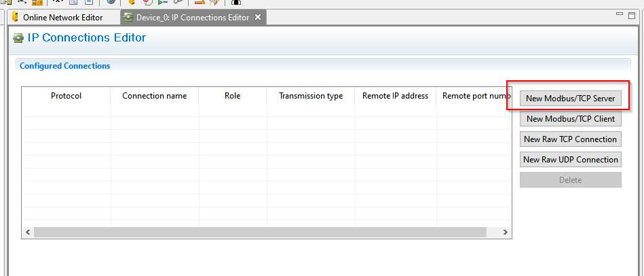Click the Remote port number column header

pos(474,96)
